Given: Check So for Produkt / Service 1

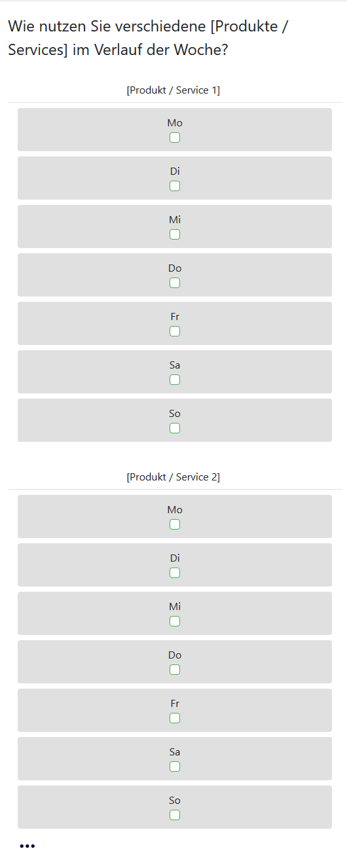Looking at the screenshot, I should pyautogui.click(x=175, y=428).
